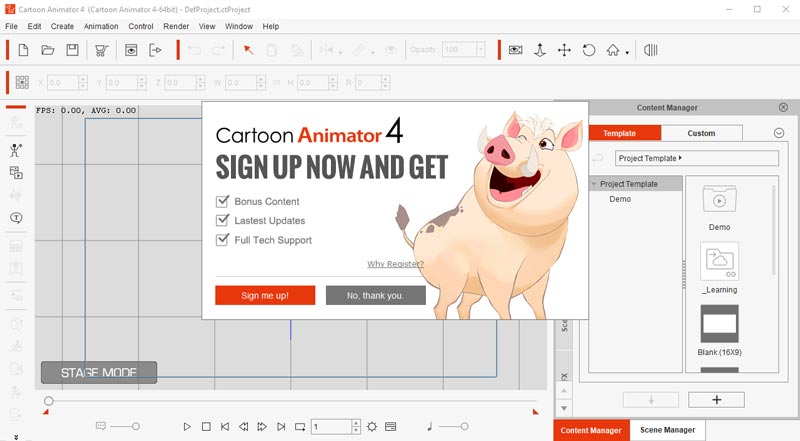Open the Edit menu
The image size is (800, 441).
coord(34,26)
